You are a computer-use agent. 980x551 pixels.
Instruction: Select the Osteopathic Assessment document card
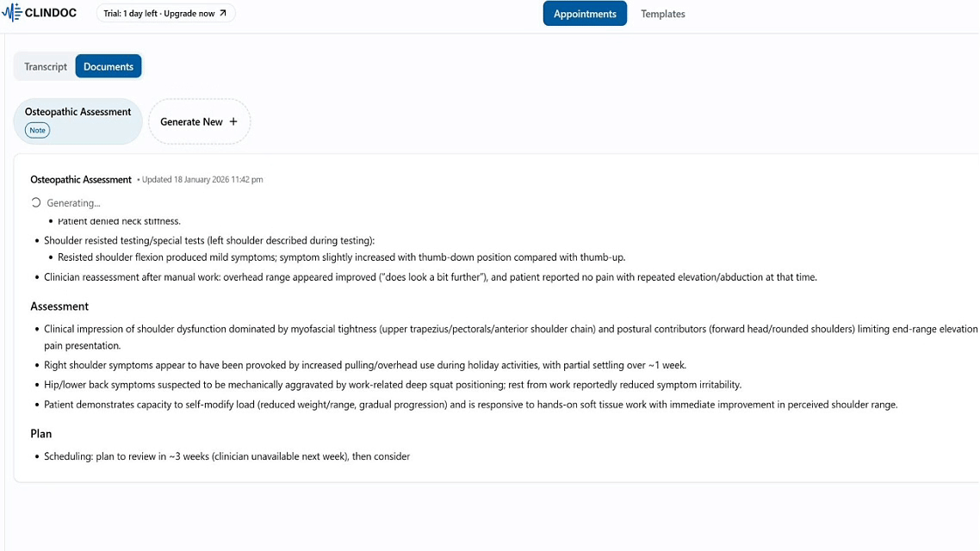[78, 121]
